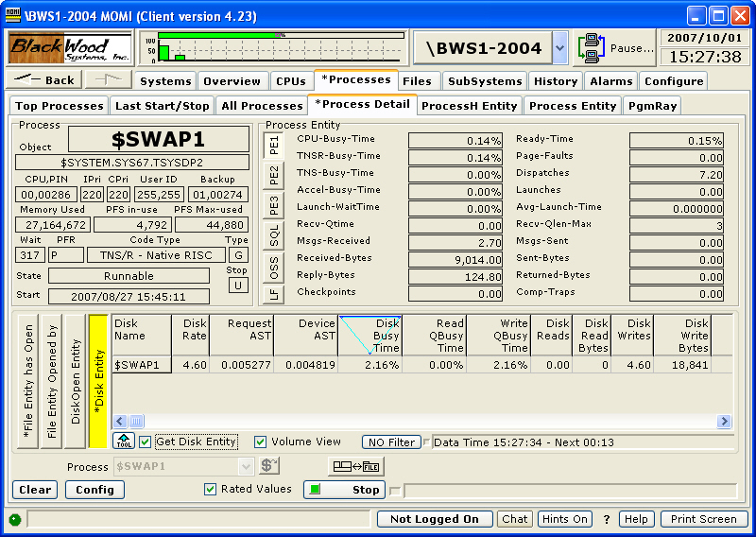Click the forward navigation arrow button
The width and height of the screenshot is (756, 537).
pos(108,80)
